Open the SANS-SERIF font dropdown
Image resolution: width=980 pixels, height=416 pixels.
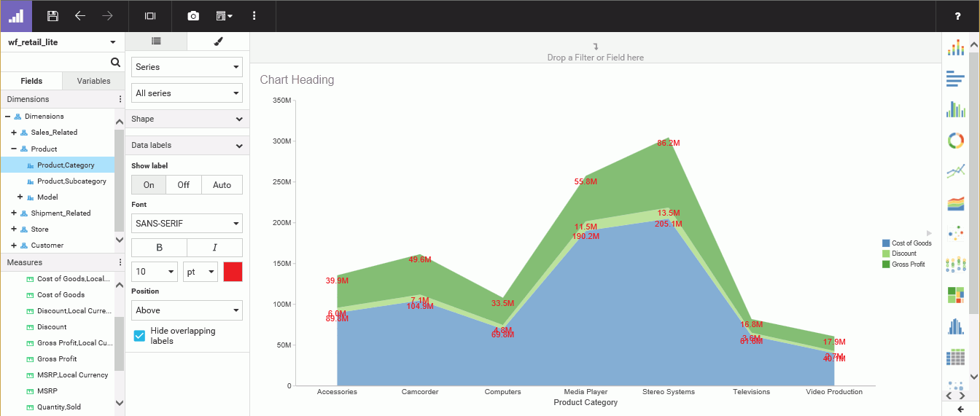(x=187, y=224)
